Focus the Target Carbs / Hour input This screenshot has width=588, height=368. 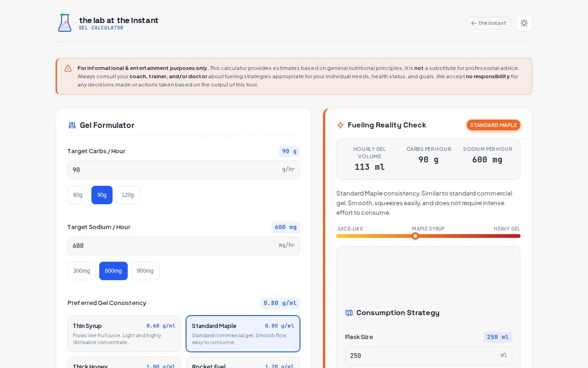click(184, 170)
